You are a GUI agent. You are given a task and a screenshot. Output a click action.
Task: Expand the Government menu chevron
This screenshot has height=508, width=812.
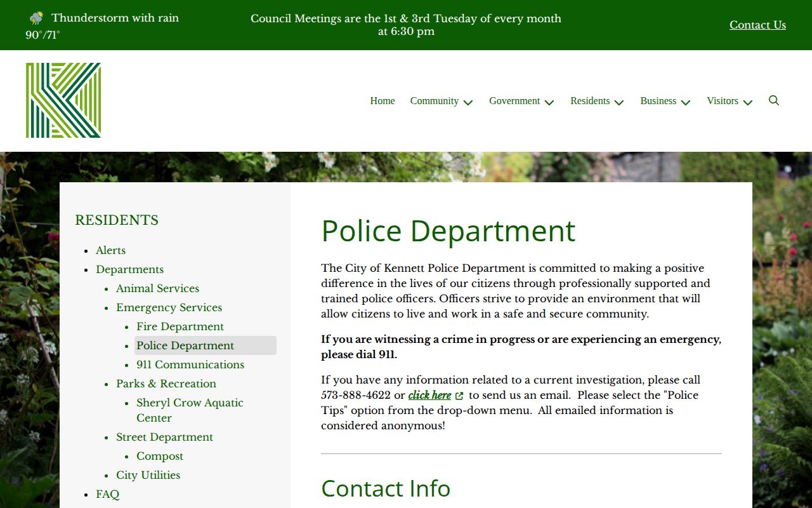(x=549, y=102)
